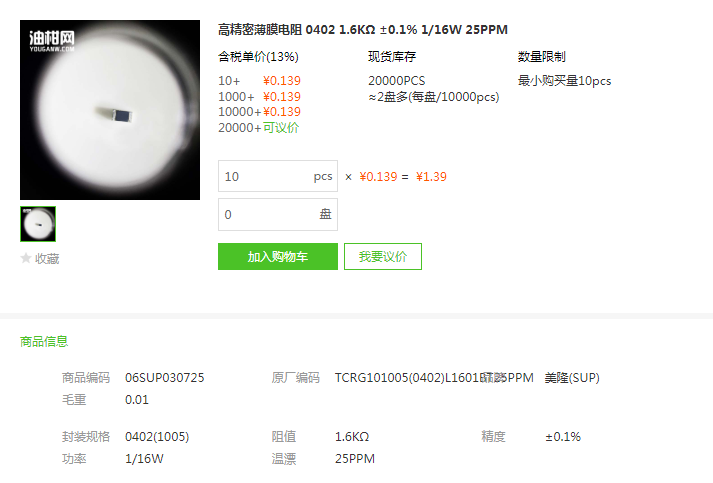The image size is (713, 483).
Task: Click the favorite star icon
Action: click(26, 258)
